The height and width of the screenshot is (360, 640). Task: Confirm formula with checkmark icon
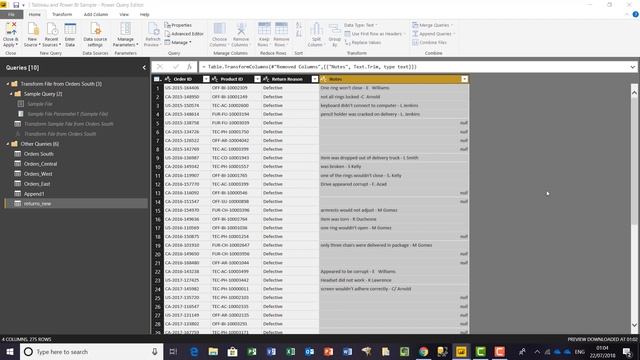pos(176,67)
